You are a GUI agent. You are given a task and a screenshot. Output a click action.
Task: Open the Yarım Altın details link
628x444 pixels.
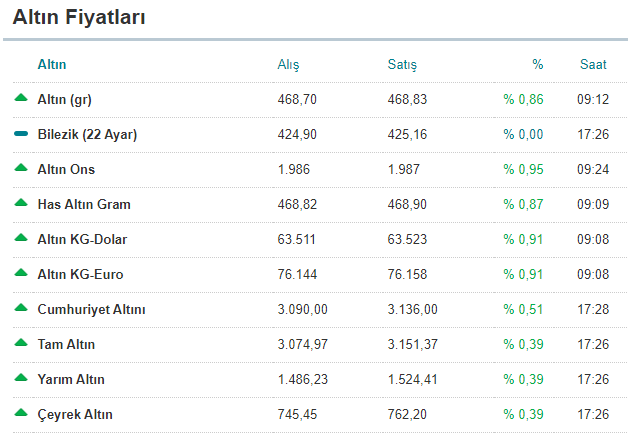70,380
